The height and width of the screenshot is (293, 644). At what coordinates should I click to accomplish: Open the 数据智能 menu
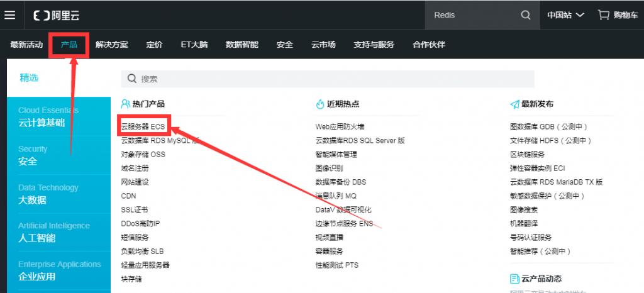coord(242,44)
